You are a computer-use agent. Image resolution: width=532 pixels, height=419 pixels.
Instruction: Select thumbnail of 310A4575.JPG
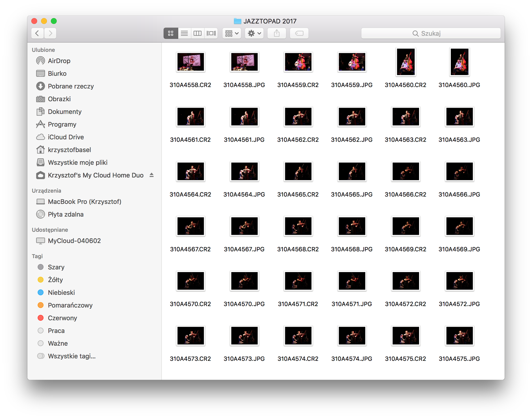(460, 335)
